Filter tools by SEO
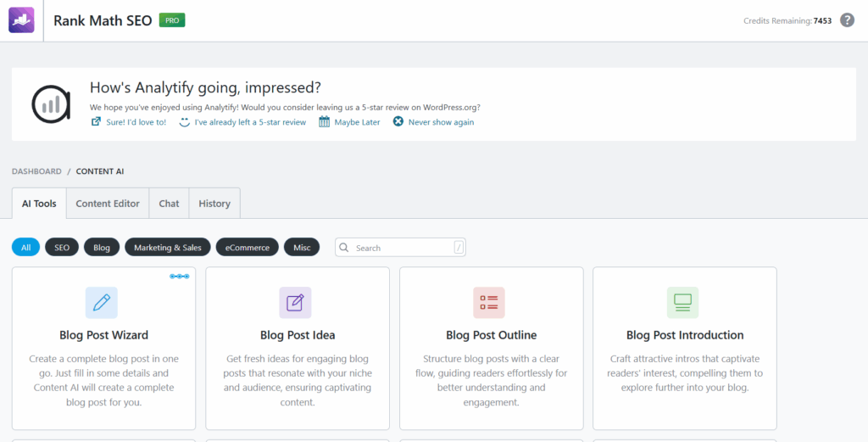Screen dimensions: 868x442 [62, 248]
